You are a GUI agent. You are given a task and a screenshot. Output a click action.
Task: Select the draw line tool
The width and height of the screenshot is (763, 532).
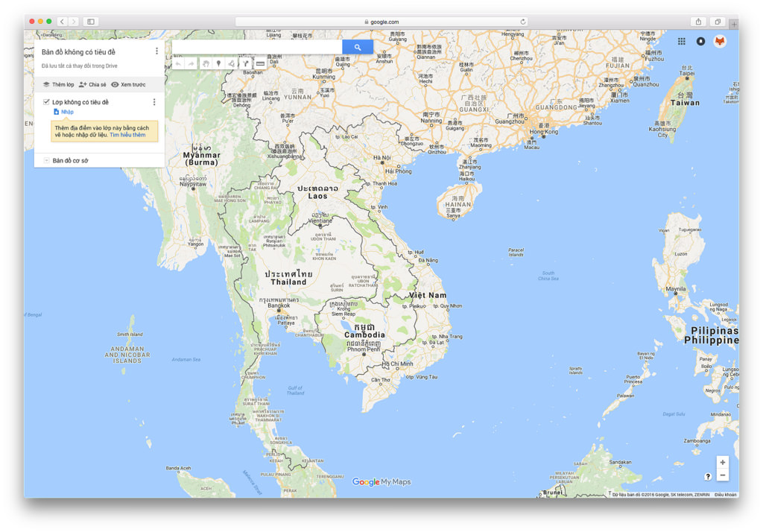tap(232, 63)
